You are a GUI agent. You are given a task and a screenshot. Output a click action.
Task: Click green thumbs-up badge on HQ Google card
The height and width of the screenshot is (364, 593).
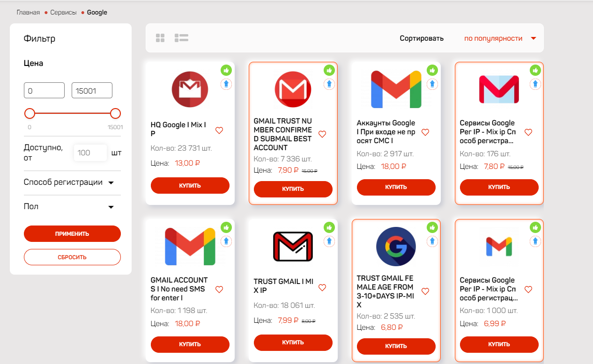pos(226,70)
